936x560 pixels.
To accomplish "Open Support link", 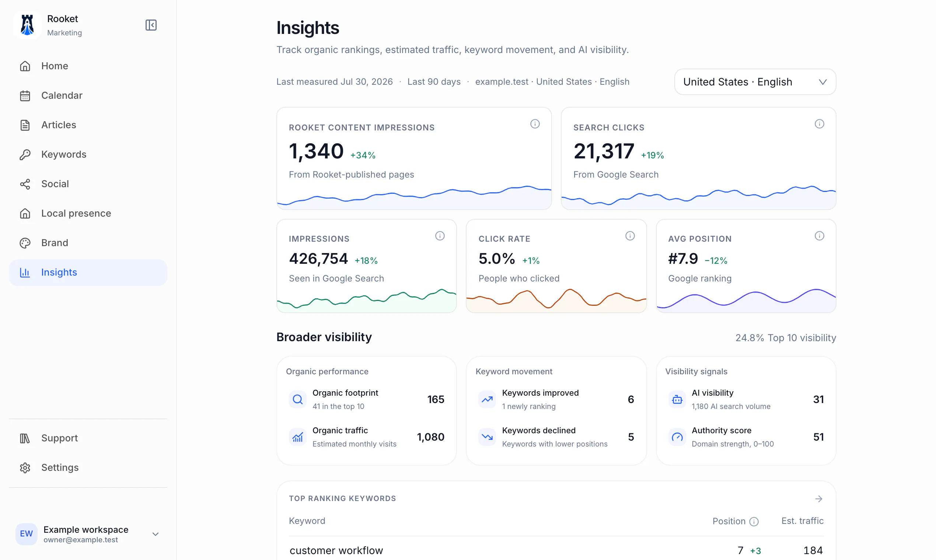I will click(88, 438).
